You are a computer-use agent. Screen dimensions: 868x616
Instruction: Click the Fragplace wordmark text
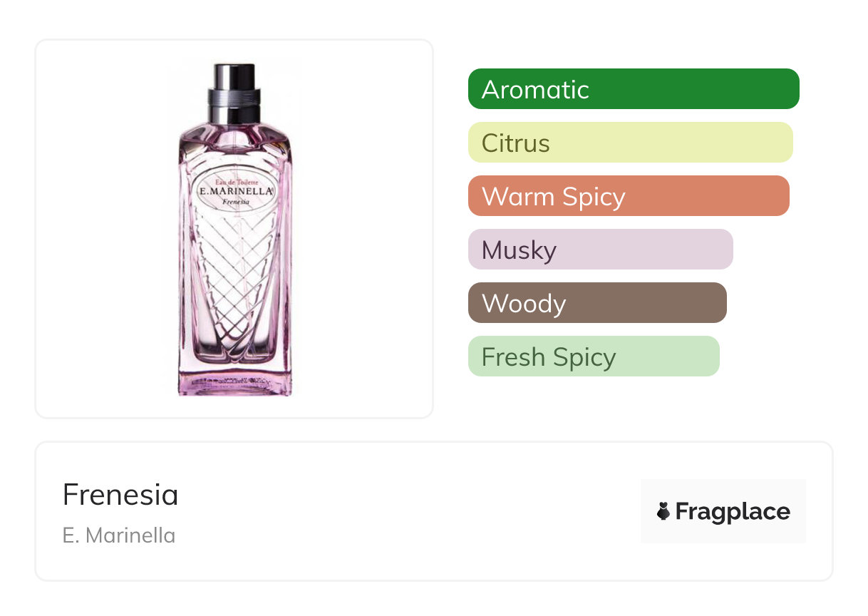click(733, 511)
